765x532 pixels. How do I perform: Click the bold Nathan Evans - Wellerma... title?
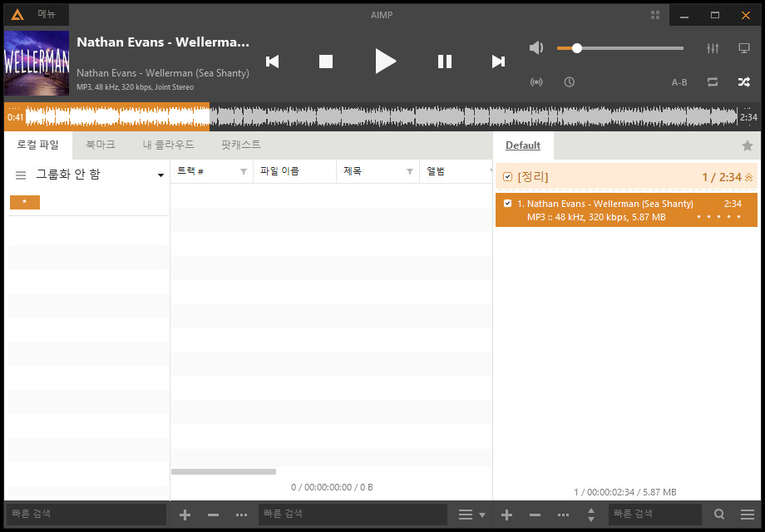point(163,42)
